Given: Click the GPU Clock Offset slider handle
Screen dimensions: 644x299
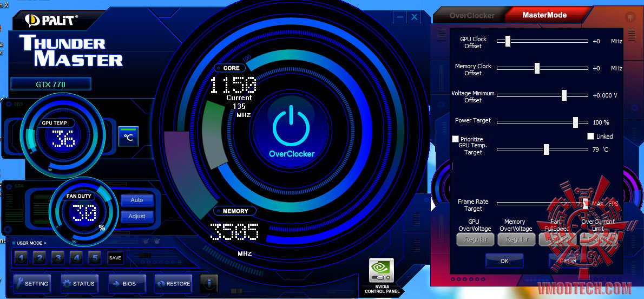Looking at the screenshot, I should click(x=508, y=41).
